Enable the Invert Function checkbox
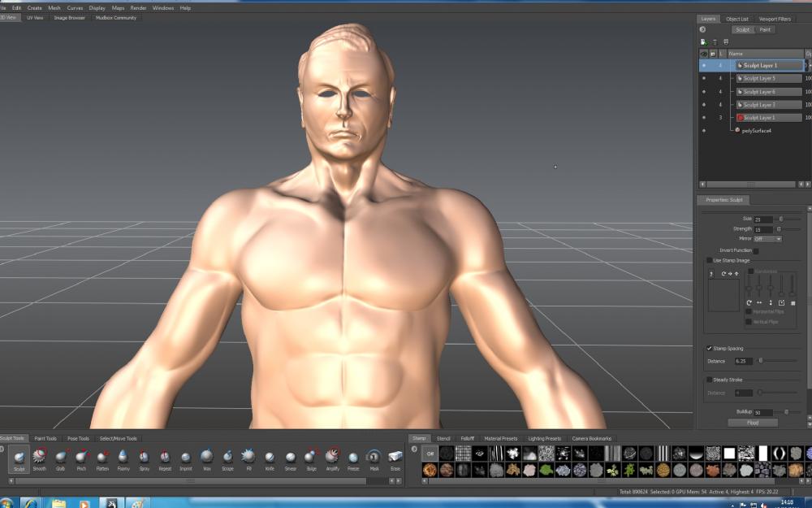This screenshot has width=812, height=508. pos(756,251)
